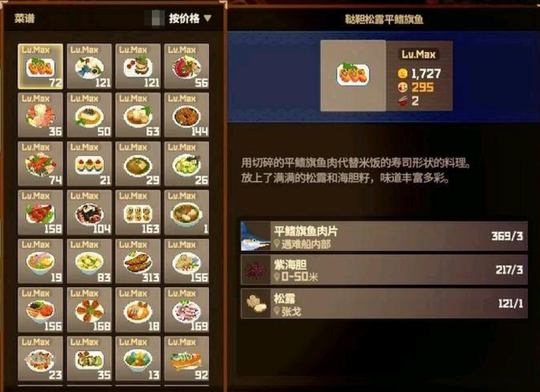Click the 松露 ingredient row
Viewport: 540px width, 392px height.
click(x=384, y=303)
